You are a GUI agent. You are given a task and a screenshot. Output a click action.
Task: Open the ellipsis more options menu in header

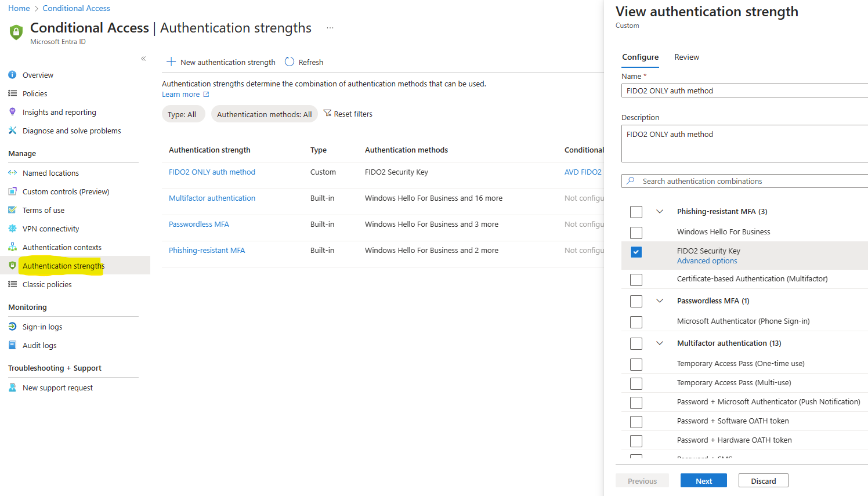tap(330, 28)
